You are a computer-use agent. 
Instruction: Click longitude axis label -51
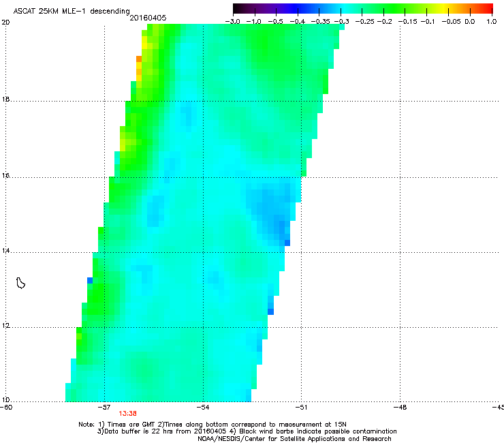pos(301,408)
